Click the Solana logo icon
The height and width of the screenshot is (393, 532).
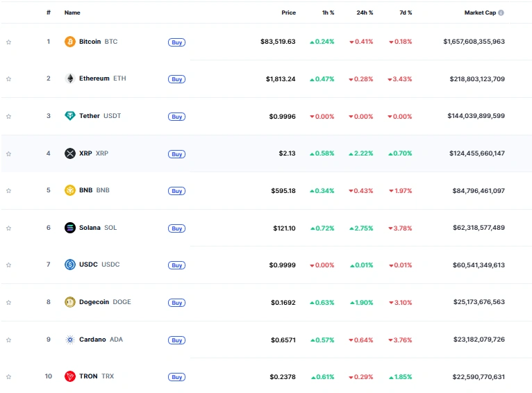tap(69, 228)
